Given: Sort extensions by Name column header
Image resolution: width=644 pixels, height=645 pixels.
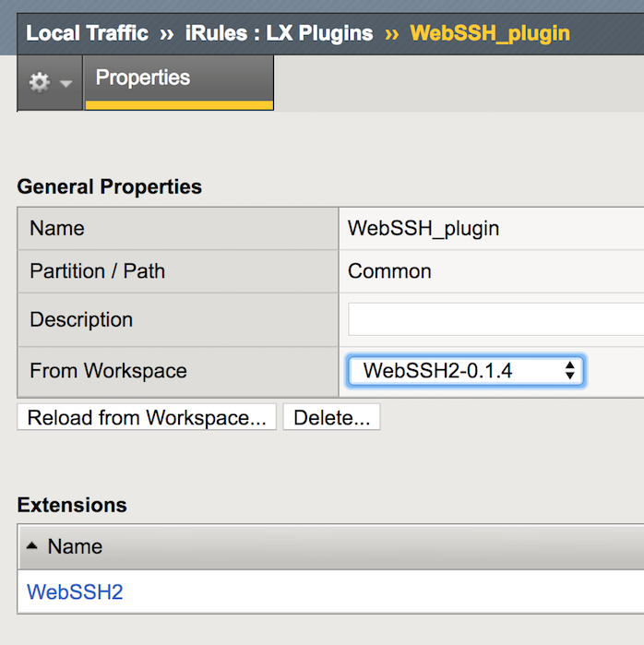Looking at the screenshot, I should click(x=75, y=546).
